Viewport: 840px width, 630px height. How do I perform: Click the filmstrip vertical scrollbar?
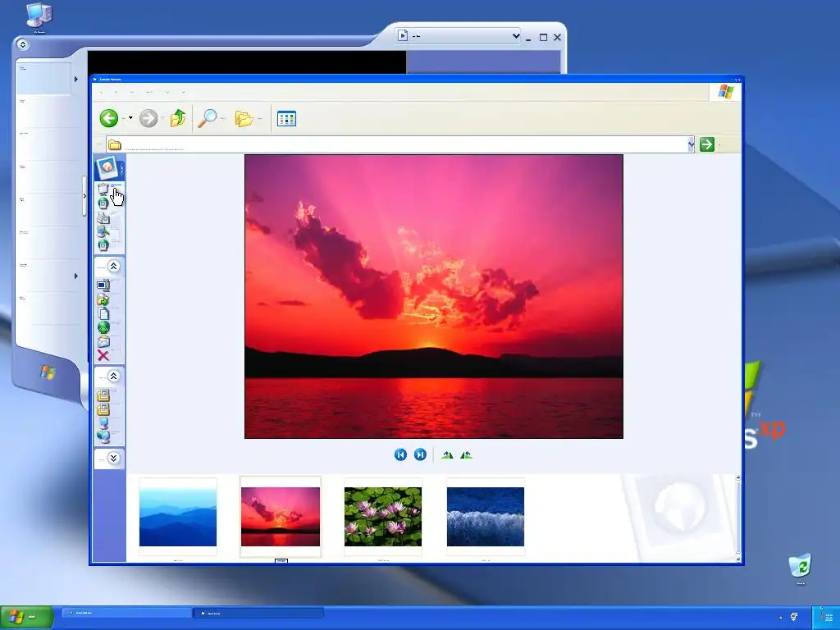click(737, 518)
